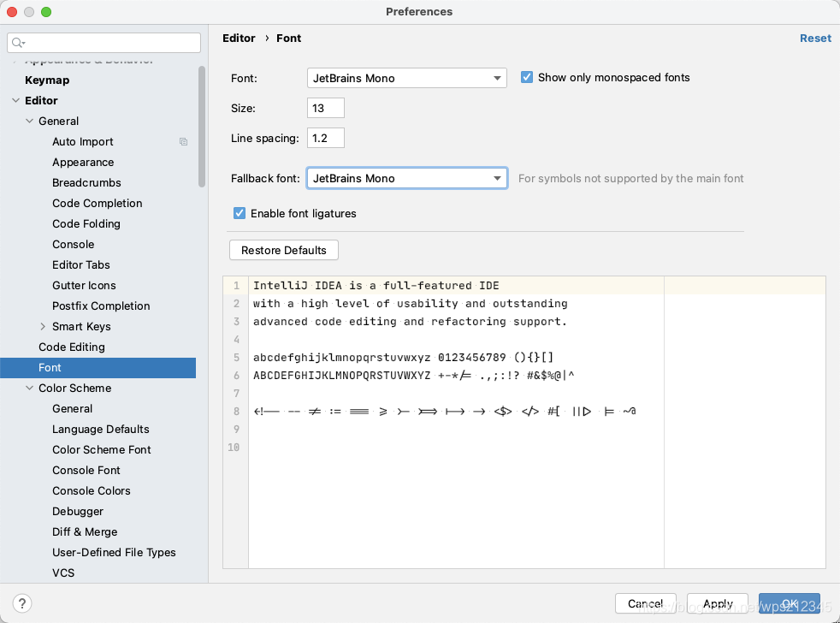Open Console Colors settings
The width and height of the screenshot is (840, 623).
tap(91, 490)
